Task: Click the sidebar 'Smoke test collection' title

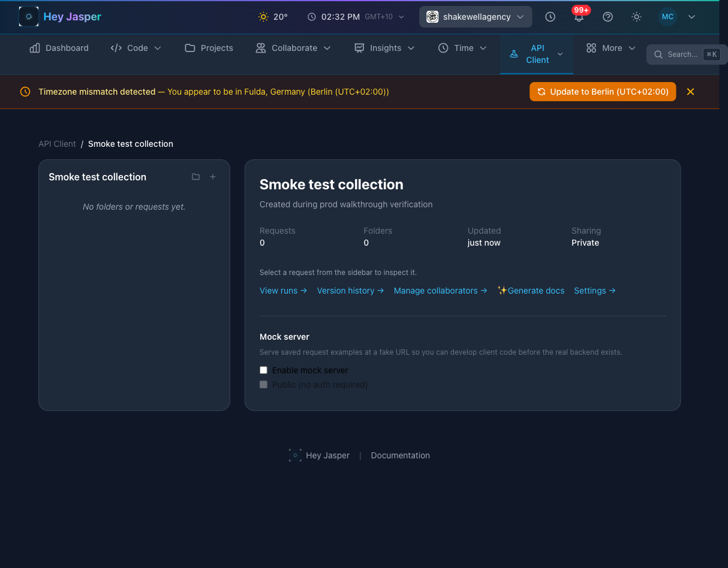Action: click(x=97, y=177)
